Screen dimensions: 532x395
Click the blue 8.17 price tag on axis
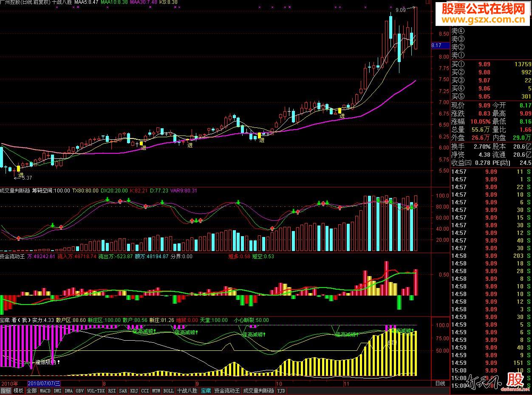click(436, 45)
